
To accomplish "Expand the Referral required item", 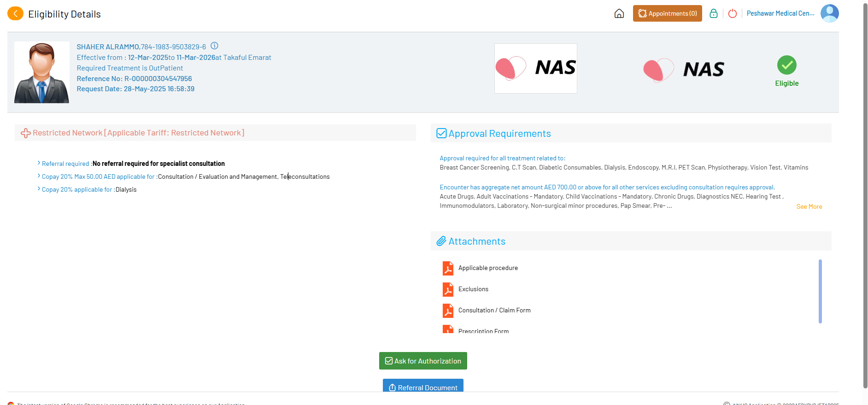I will 39,163.
